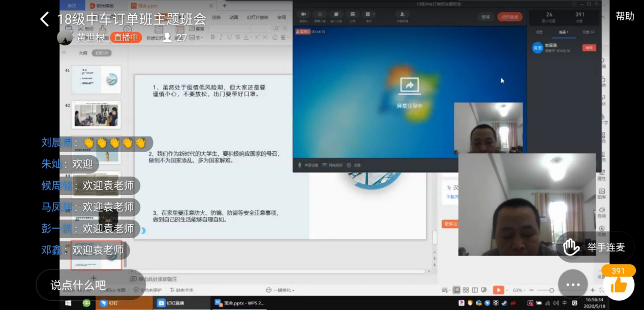The image size is (644, 310).
Task: Start slideshow with the orange play button
Action: coord(498,290)
